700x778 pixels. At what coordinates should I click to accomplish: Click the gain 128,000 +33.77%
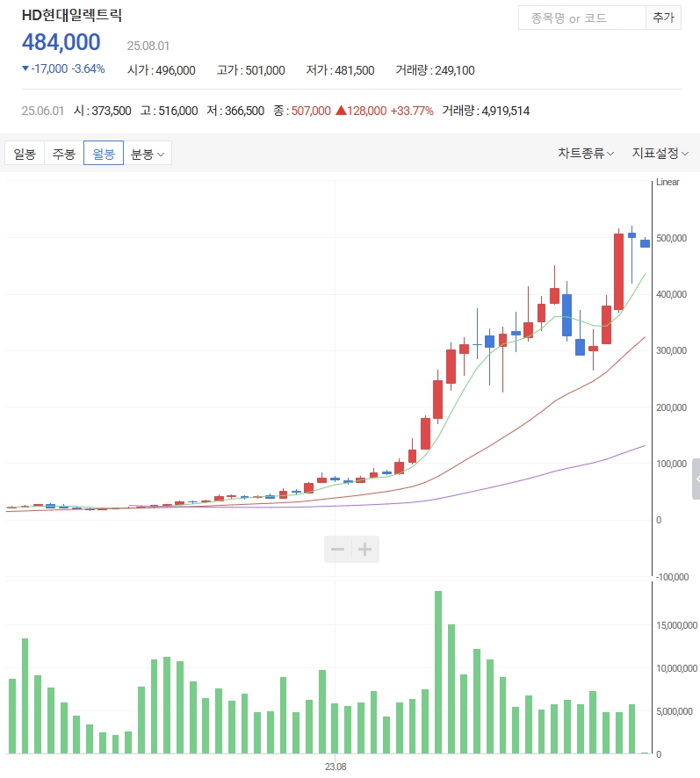pyautogui.click(x=385, y=111)
